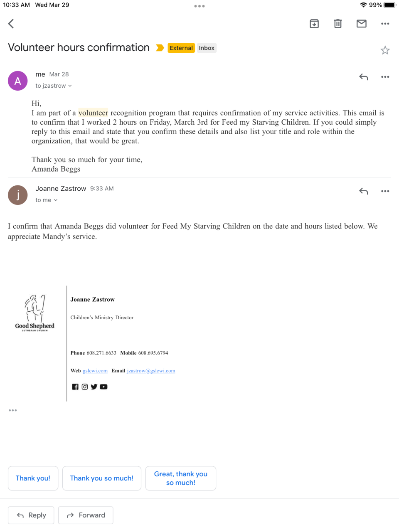Click the Forward button
Viewport: 399px width, 532px height.
(x=86, y=515)
